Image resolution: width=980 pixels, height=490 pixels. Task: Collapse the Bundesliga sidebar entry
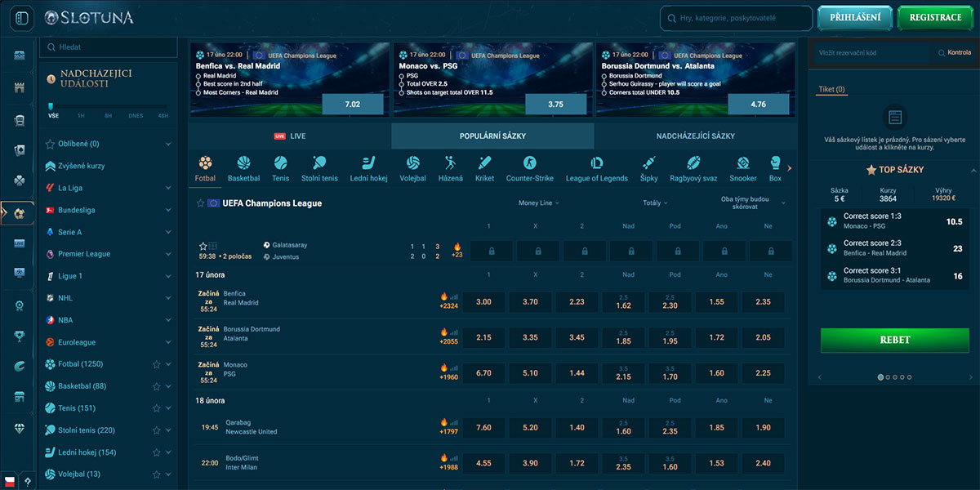pos(167,209)
